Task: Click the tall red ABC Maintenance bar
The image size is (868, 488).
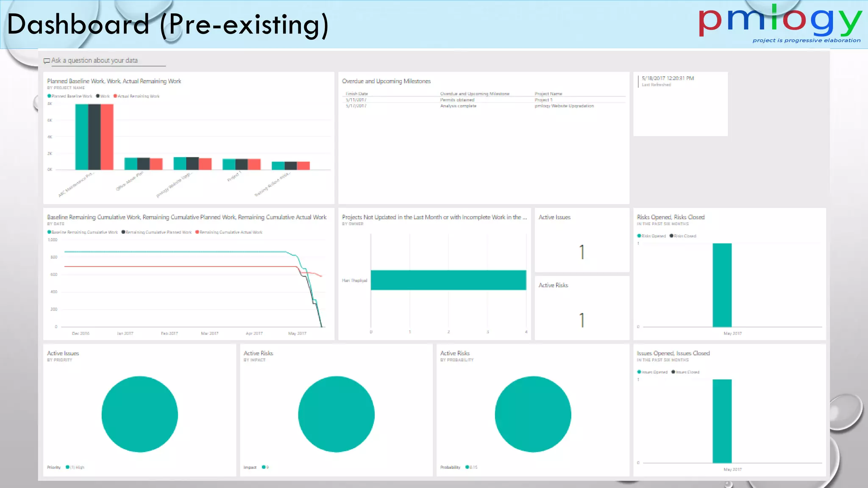Action: click(x=107, y=137)
